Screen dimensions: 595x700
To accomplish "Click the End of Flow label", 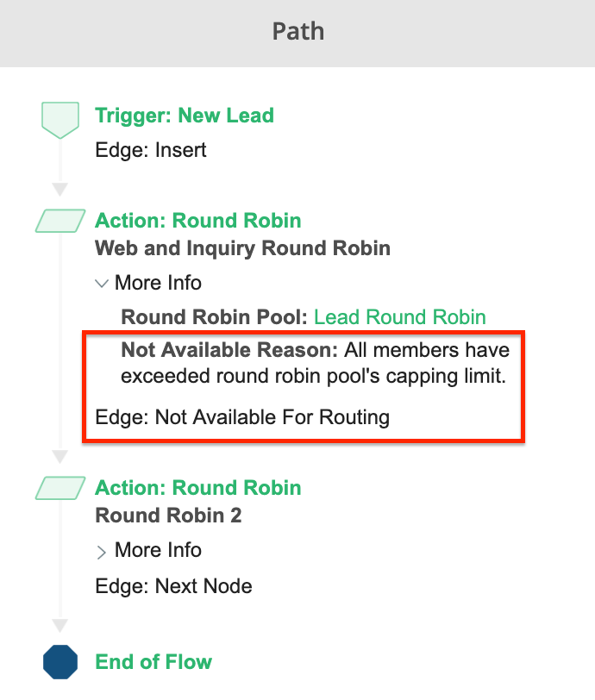I will pyautogui.click(x=153, y=662).
